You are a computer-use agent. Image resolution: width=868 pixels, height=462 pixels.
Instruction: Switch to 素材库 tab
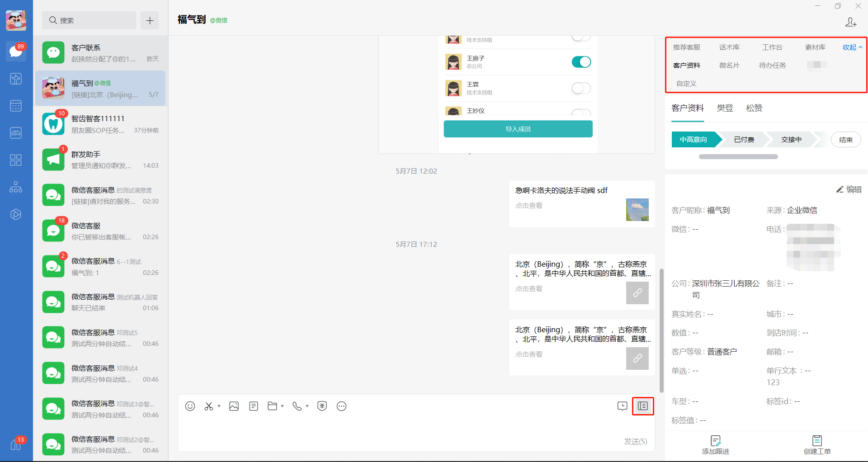tap(815, 47)
